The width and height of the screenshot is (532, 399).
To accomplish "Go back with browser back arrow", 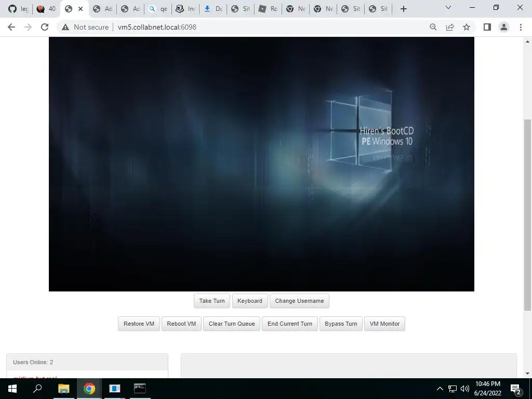I will pyautogui.click(x=11, y=27).
